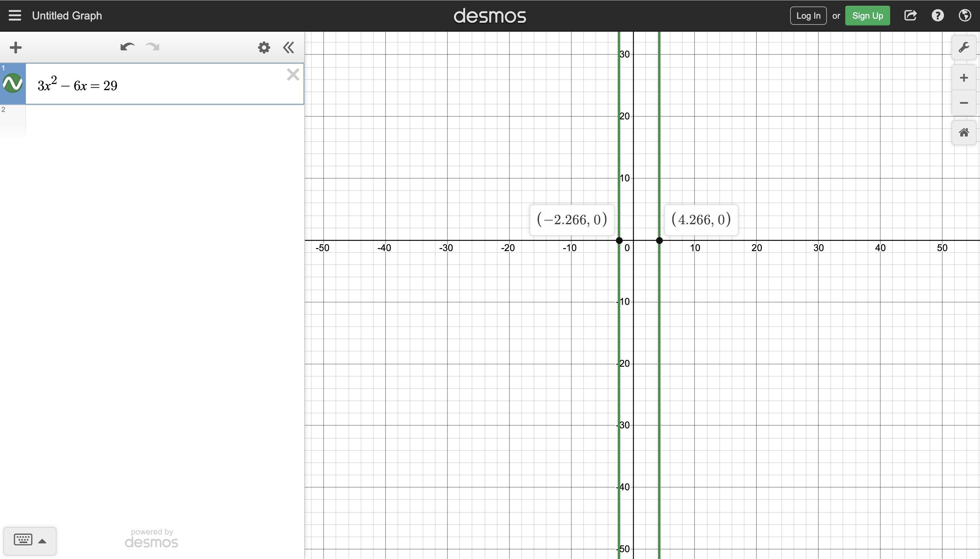This screenshot has width=980, height=559.
Task: Open Graph Settings wrench
Action: pyautogui.click(x=963, y=48)
